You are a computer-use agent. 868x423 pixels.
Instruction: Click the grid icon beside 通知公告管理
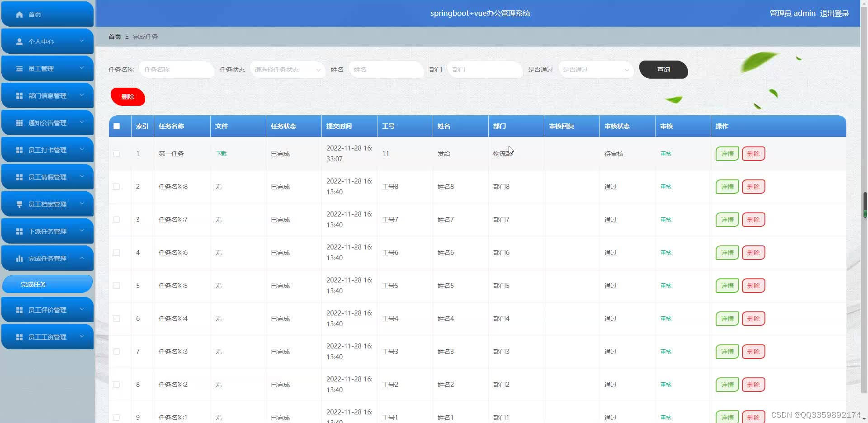(x=19, y=123)
